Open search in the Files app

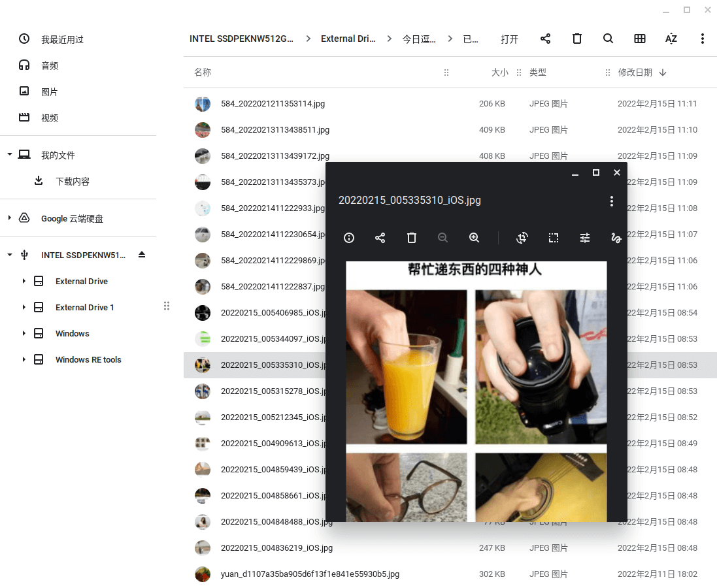608,39
